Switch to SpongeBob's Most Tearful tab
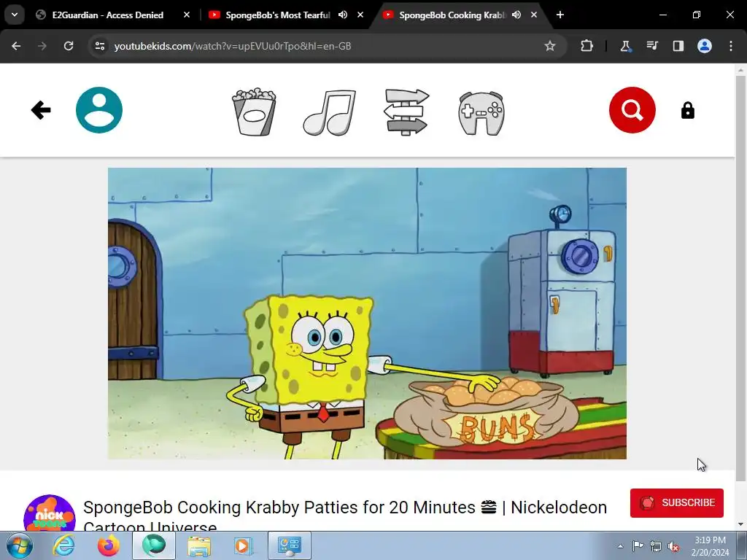Viewport: 747px width, 560px height. click(277, 15)
